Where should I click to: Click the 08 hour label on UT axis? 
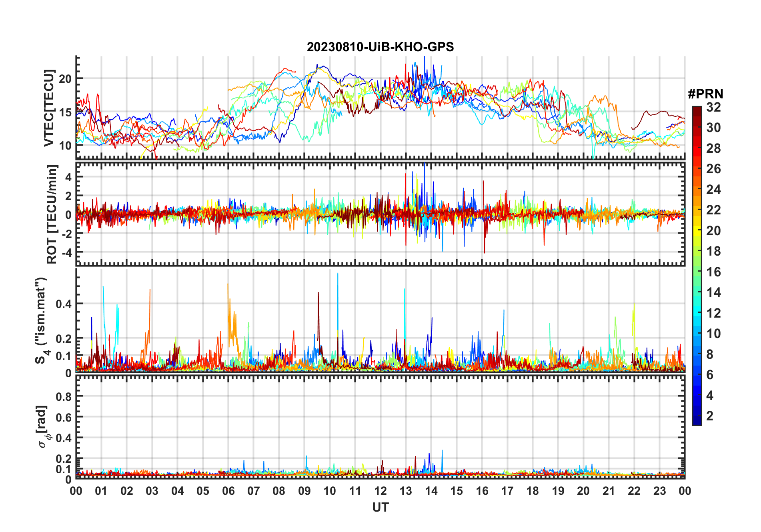point(279,491)
